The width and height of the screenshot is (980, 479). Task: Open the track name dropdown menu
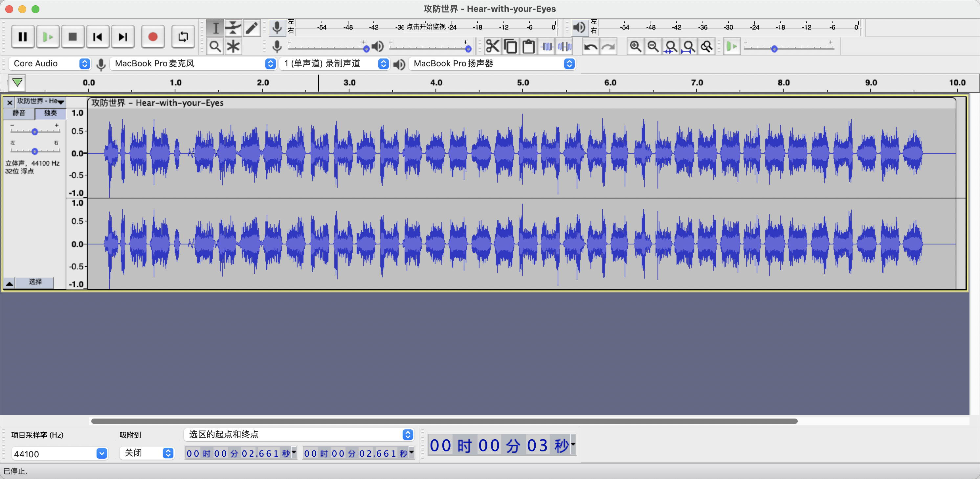[x=40, y=102]
